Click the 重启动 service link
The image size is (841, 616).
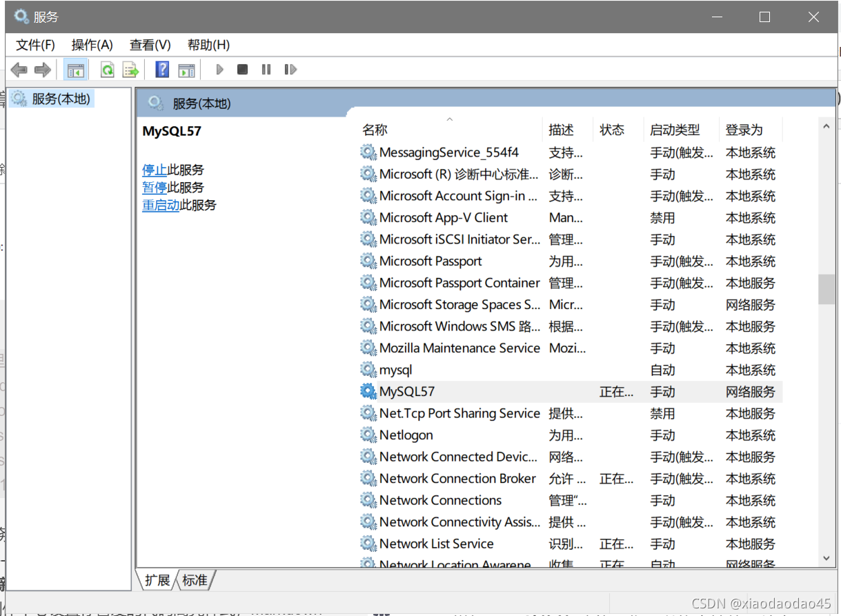point(161,205)
